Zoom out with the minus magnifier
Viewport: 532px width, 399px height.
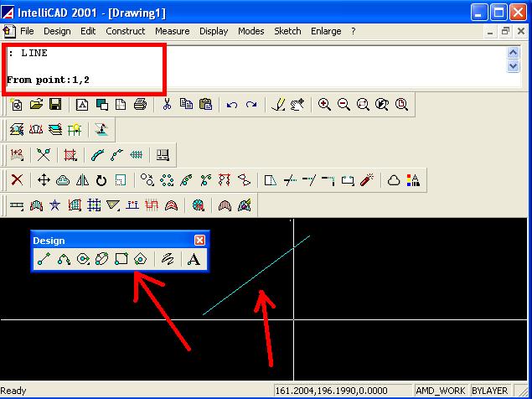coord(343,104)
